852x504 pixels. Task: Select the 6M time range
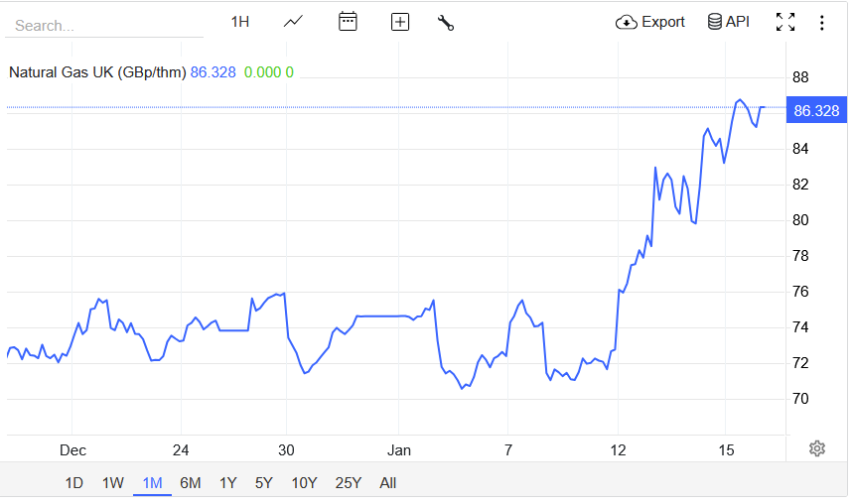pyautogui.click(x=191, y=483)
